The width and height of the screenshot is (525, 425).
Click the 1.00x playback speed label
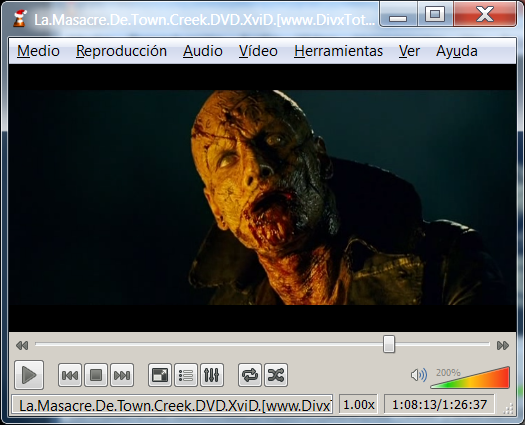(x=359, y=405)
